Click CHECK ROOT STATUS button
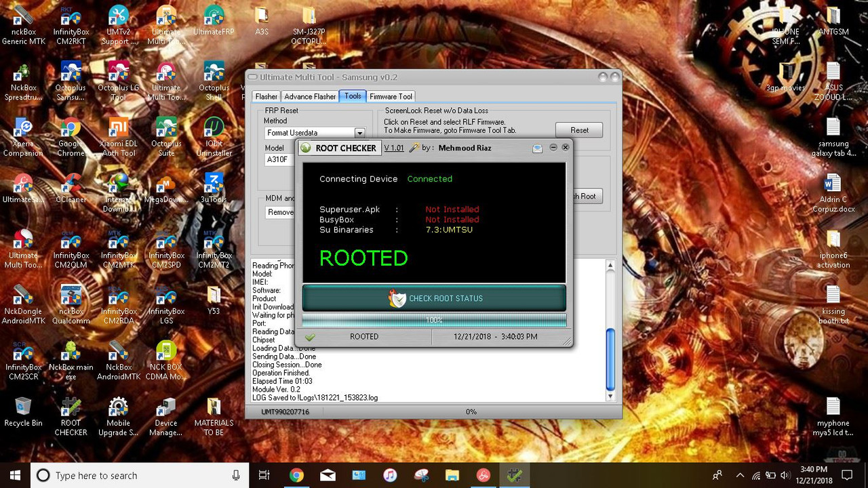Screen dimensions: 868x488 [x=434, y=298]
